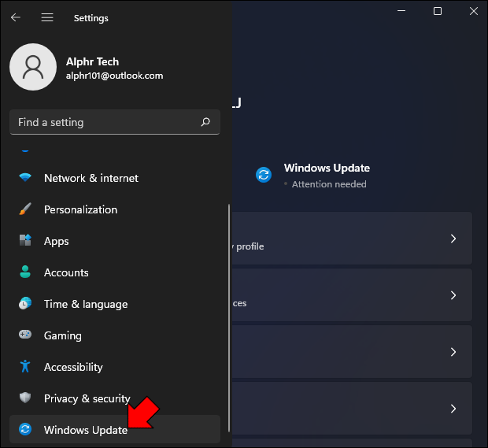Expand the card ending in 'ces'
Image resolution: width=488 pixels, height=448 pixels.
point(352,294)
